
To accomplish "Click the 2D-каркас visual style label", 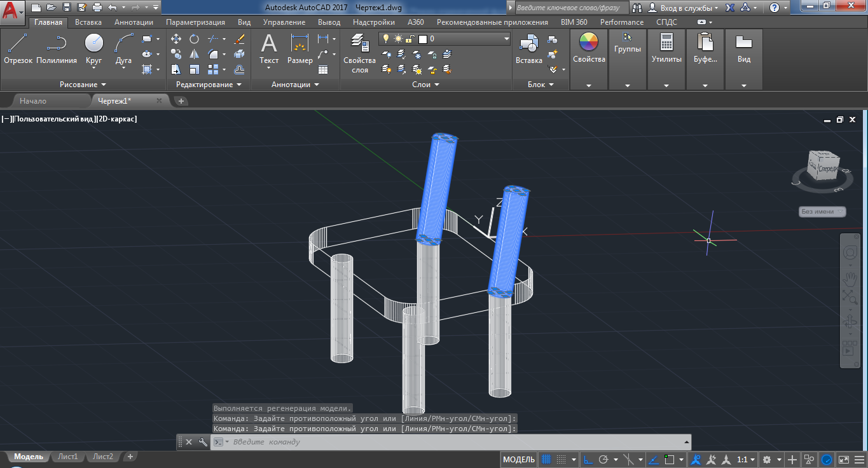I will coord(116,119).
